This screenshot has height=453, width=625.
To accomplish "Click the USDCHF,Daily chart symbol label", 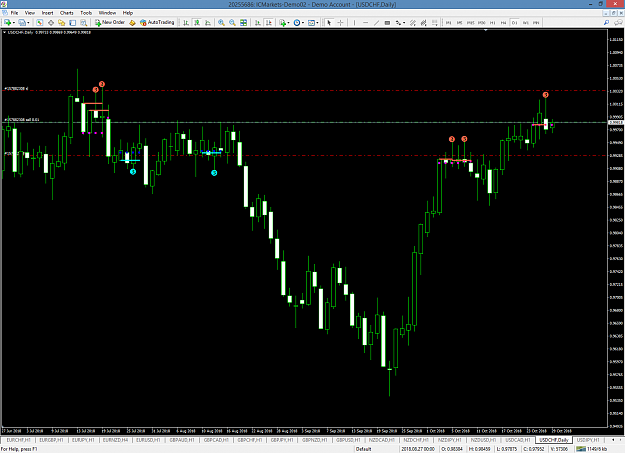I will (x=20, y=32).
